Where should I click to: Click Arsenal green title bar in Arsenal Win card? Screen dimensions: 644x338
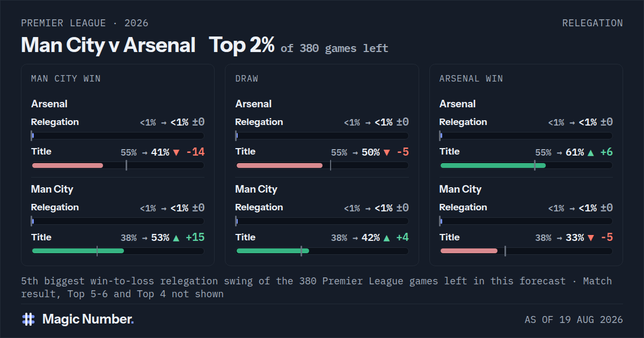pos(493,165)
